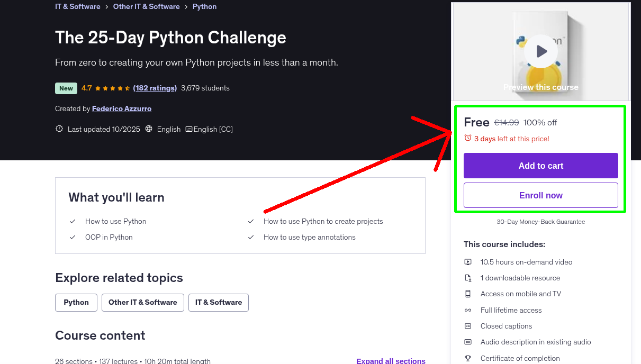Click the closed captions icon
Image resolution: width=641 pixels, height=364 pixels.
point(468,326)
